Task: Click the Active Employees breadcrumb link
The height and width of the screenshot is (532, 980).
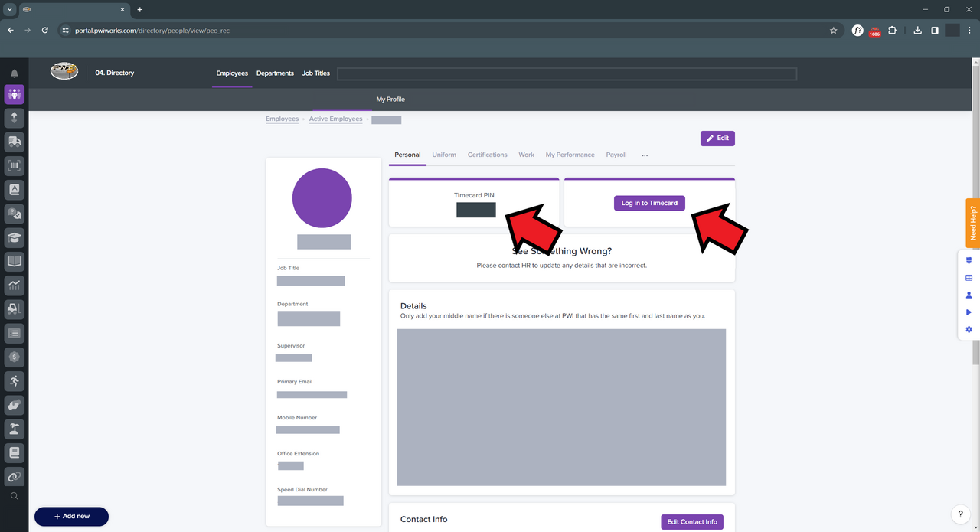Action: point(335,119)
